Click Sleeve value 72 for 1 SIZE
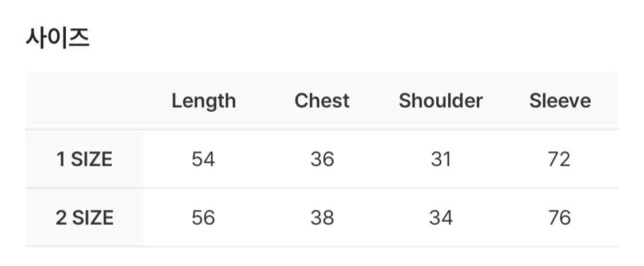 [x=559, y=159]
